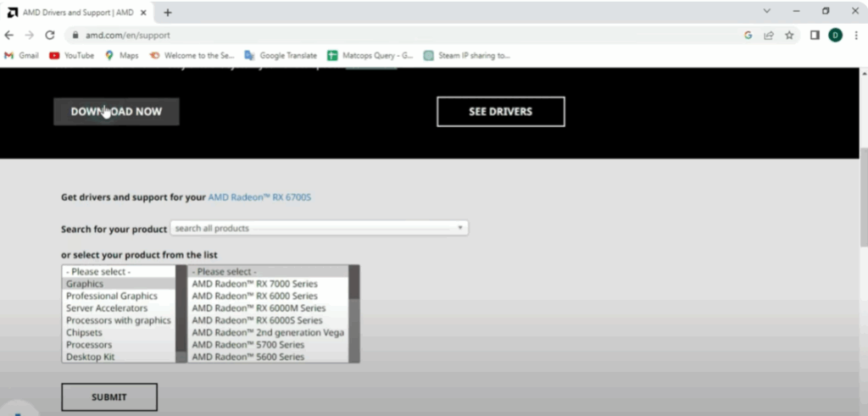Reload the AMD support page
The height and width of the screenshot is (416, 868).
click(x=50, y=35)
